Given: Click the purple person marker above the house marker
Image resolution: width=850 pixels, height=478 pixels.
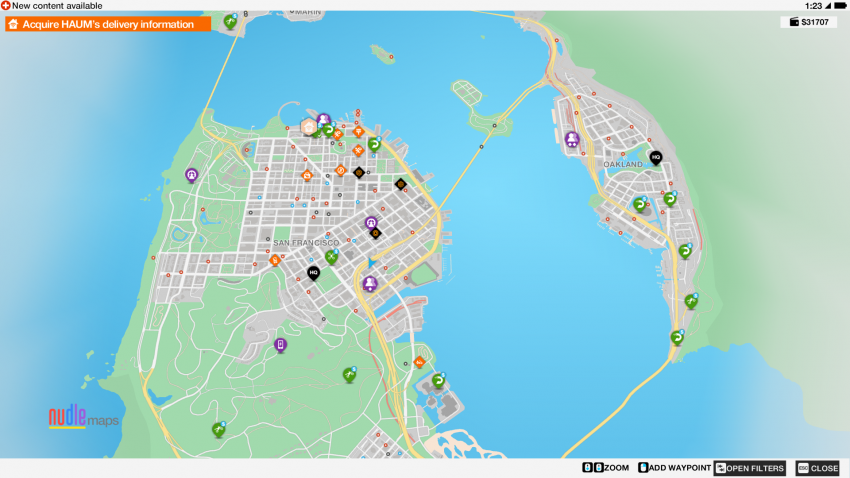Looking at the screenshot, I should click(x=324, y=120).
